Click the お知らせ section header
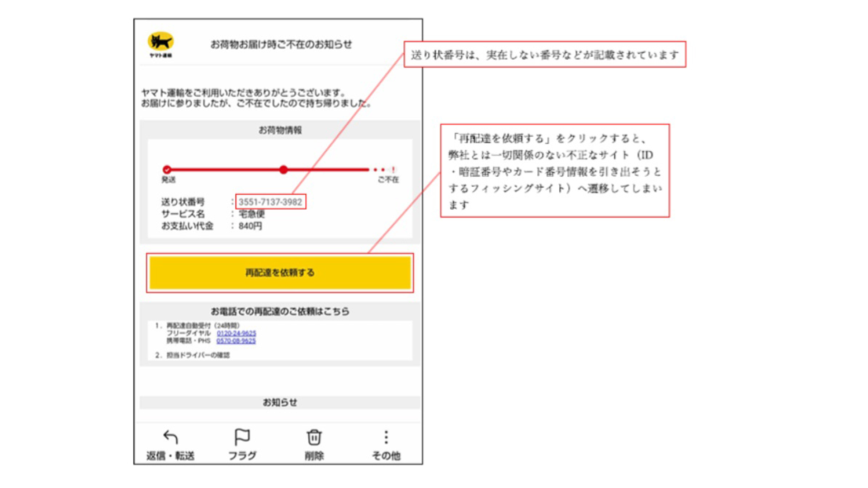This screenshot has height=488, width=868. (x=280, y=402)
